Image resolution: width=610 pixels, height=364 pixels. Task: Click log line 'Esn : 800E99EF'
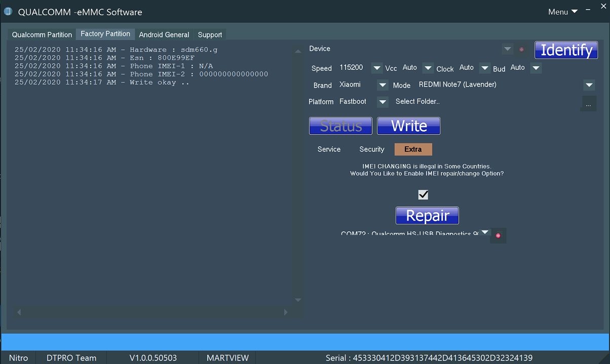coord(104,58)
